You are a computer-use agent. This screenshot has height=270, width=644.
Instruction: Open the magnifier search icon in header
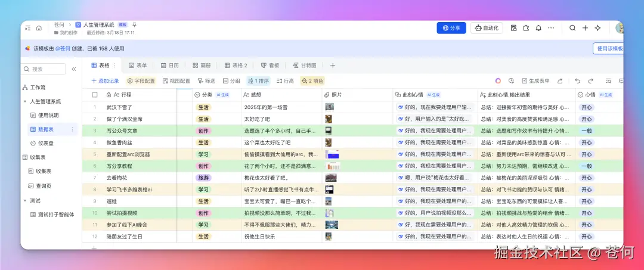(572, 28)
